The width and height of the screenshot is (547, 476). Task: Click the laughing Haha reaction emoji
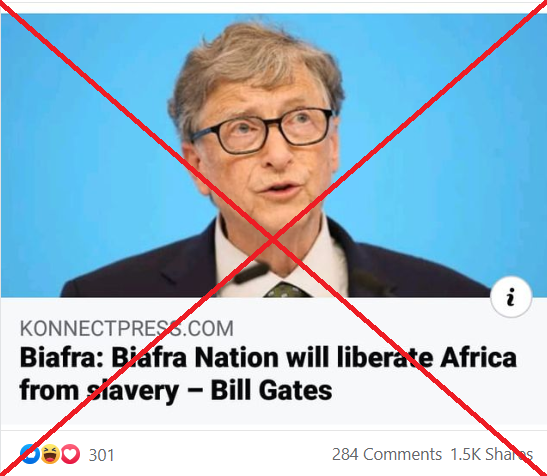(50, 454)
